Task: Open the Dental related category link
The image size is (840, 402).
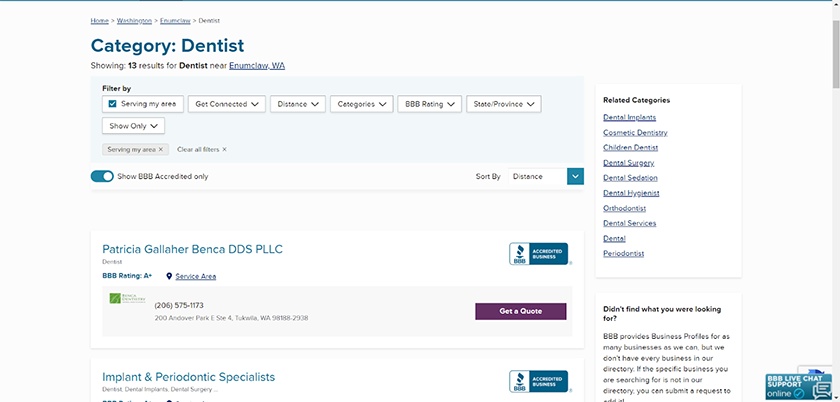Action: point(614,239)
